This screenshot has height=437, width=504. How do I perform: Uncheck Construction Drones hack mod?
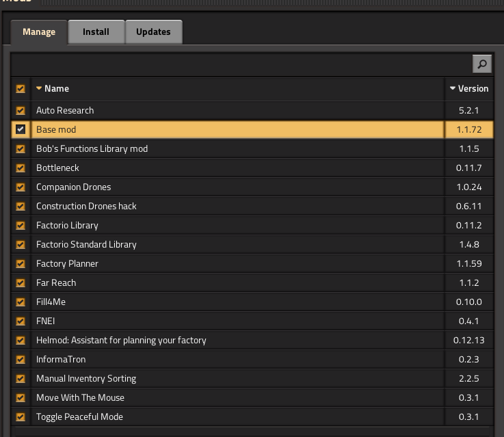[x=21, y=206]
